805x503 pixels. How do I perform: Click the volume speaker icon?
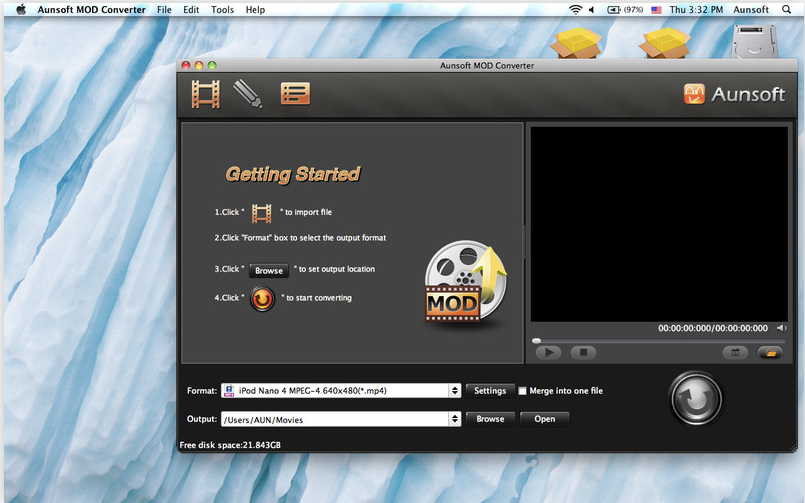[x=779, y=328]
